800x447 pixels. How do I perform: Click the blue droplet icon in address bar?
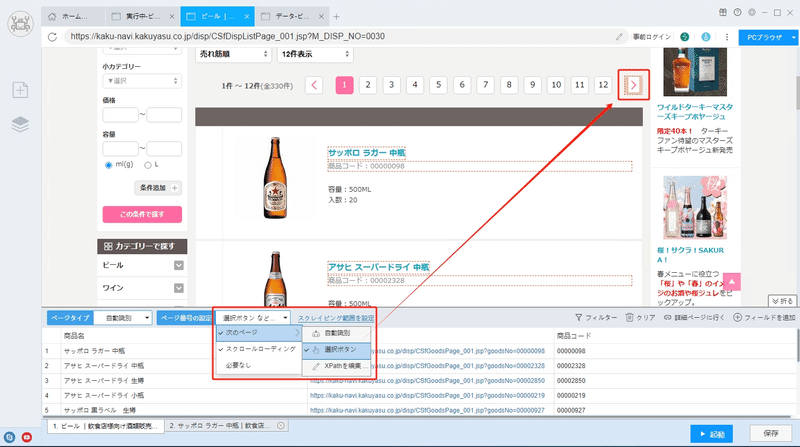click(706, 37)
